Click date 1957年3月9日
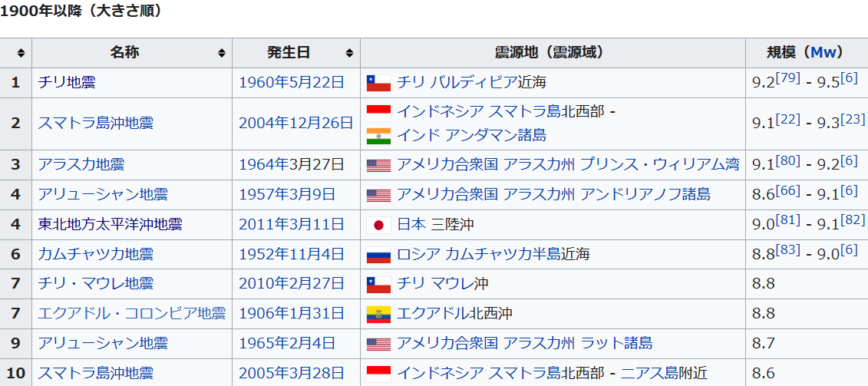This screenshot has height=386, width=868. [287, 195]
